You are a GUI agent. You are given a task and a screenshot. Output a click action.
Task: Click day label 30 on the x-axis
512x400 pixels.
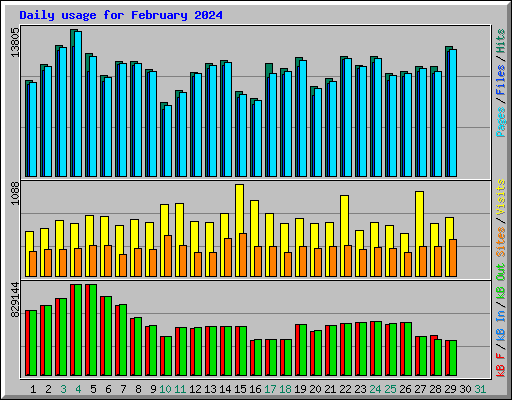[x=465, y=389]
